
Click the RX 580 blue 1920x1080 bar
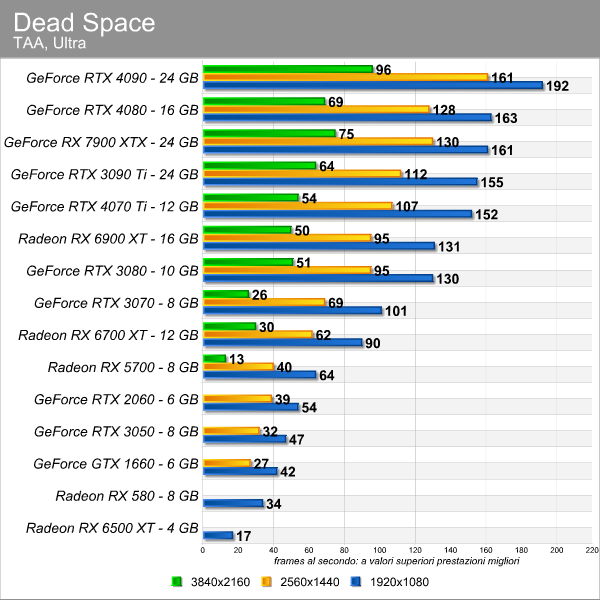pos(233,503)
